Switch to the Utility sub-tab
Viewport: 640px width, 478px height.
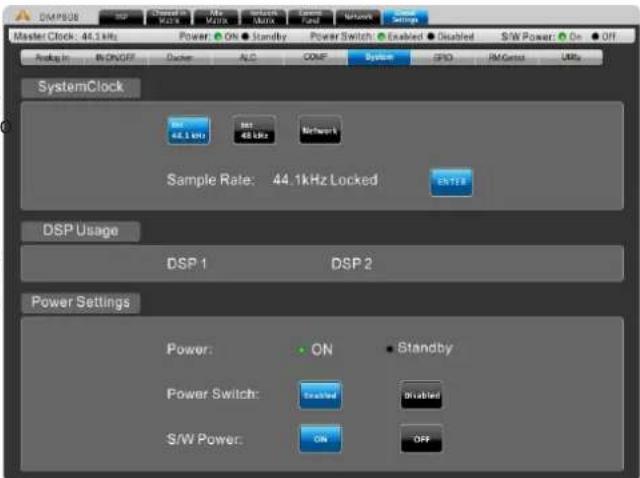click(x=571, y=58)
